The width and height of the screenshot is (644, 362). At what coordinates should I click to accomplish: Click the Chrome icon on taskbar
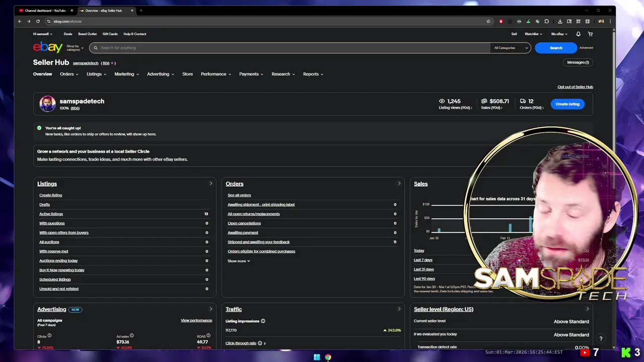pos(328,357)
